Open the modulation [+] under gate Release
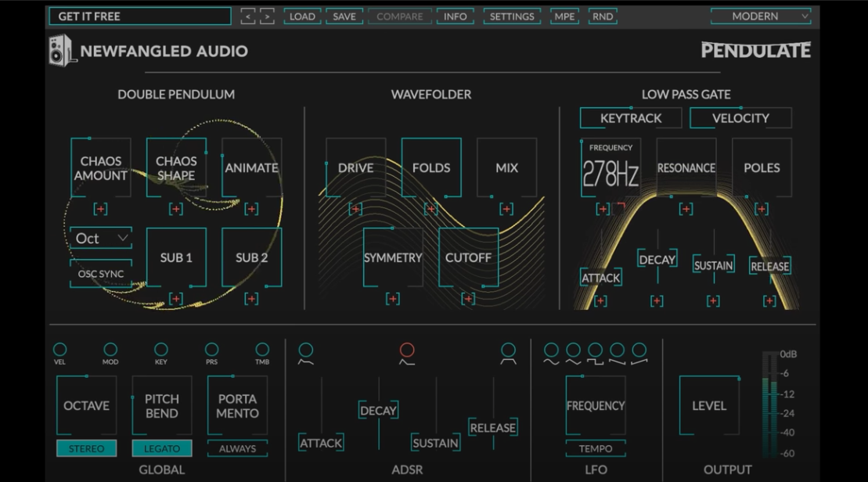 click(x=769, y=301)
